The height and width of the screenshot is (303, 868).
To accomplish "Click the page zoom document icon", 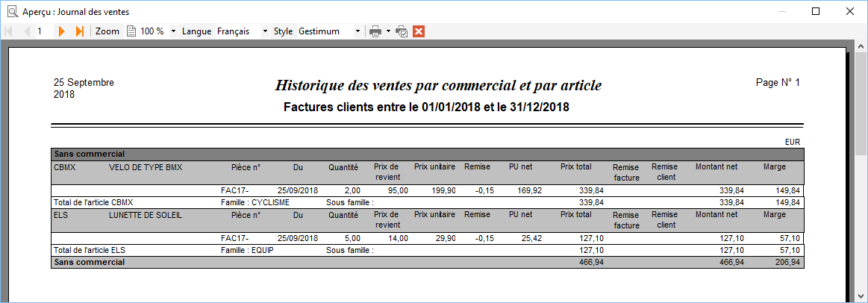I will coord(131,31).
